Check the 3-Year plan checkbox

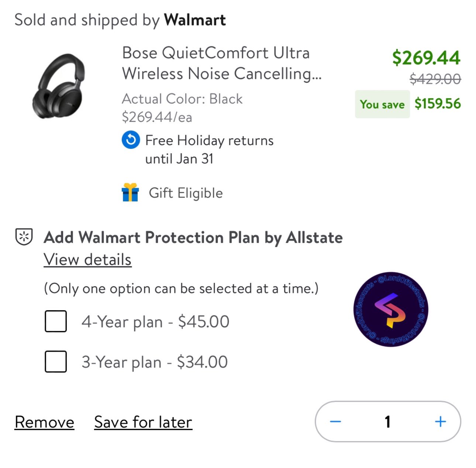(56, 362)
